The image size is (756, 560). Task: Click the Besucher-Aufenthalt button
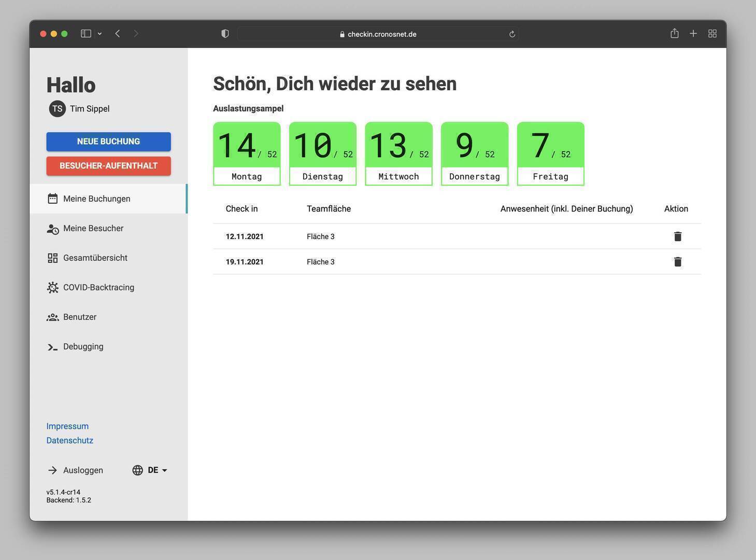coord(108,166)
